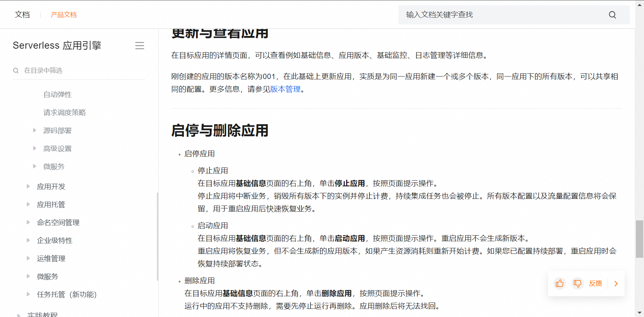Expand the 运维管理 section

tap(28, 258)
